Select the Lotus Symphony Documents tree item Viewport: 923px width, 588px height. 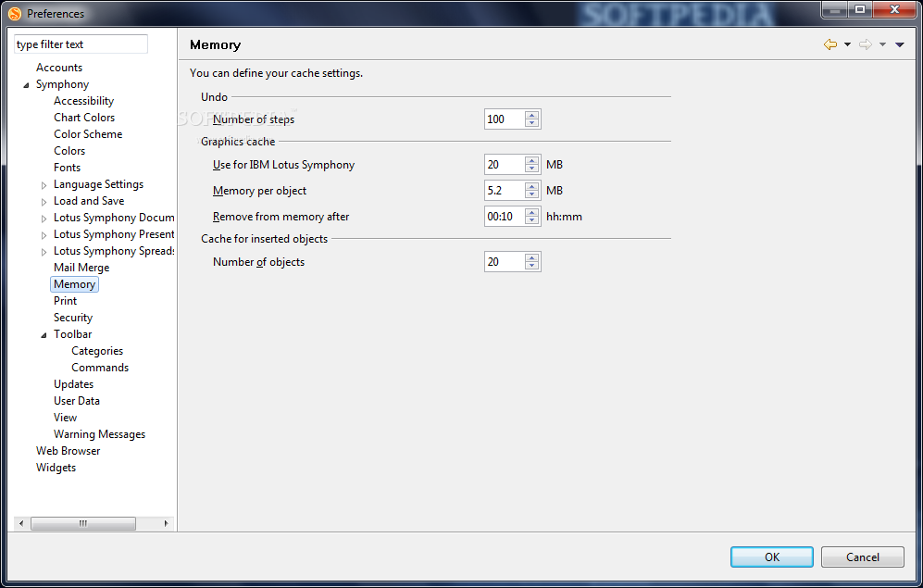pos(114,218)
